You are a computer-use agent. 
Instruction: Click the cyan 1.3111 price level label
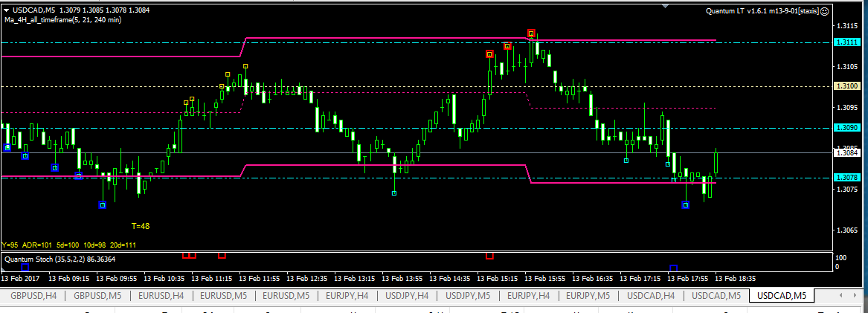tap(846, 42)
